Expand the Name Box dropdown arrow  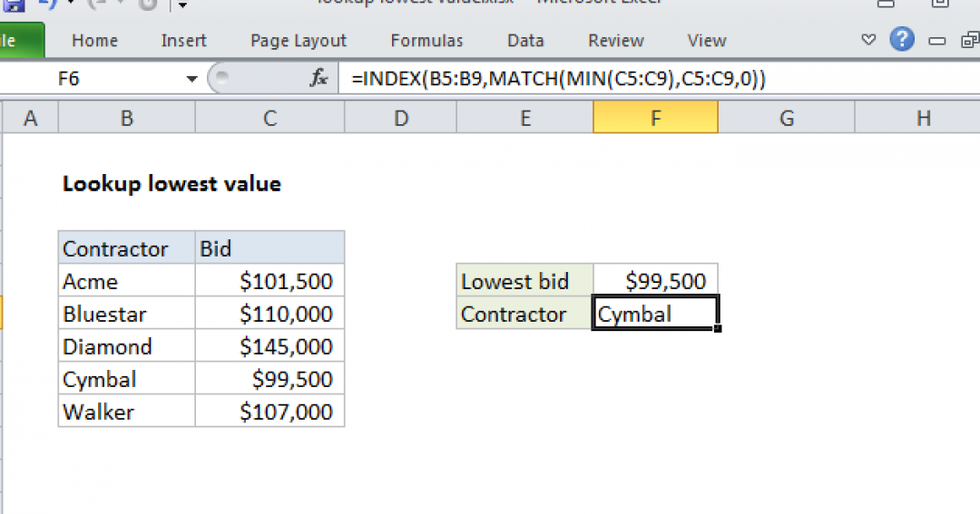pos(191,79)
